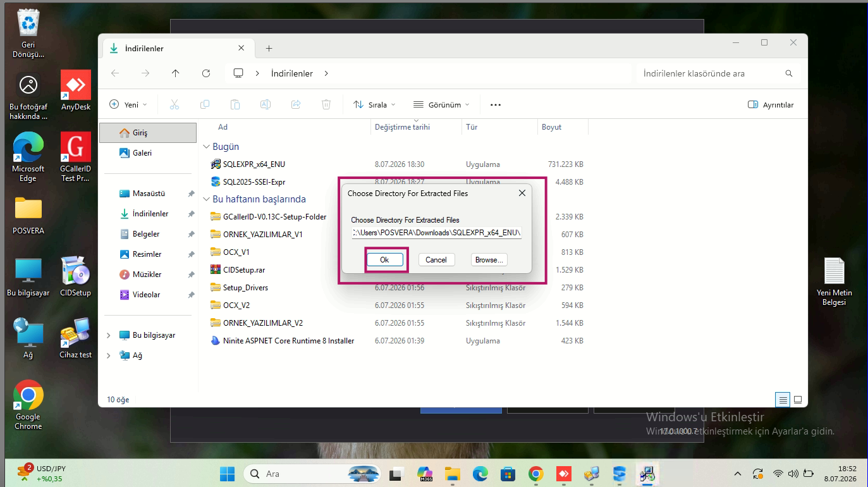Collapse the Bugün group
The height and width of the screenshot is (487, 868).
coord(206,147)
